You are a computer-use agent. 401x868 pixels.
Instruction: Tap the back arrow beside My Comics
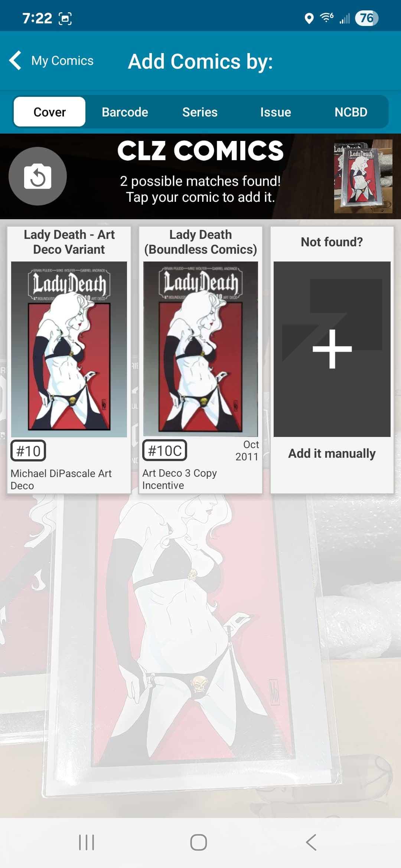tap(15, 60)
